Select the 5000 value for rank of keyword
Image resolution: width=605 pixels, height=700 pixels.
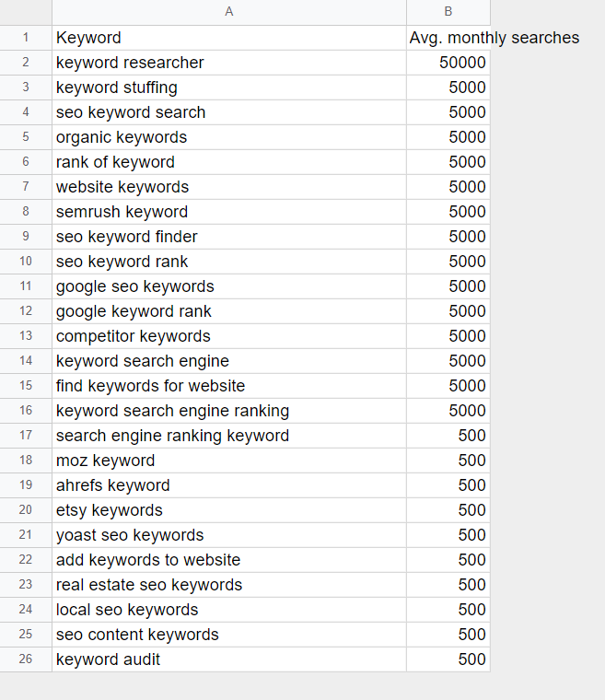[x=448, y=162]
